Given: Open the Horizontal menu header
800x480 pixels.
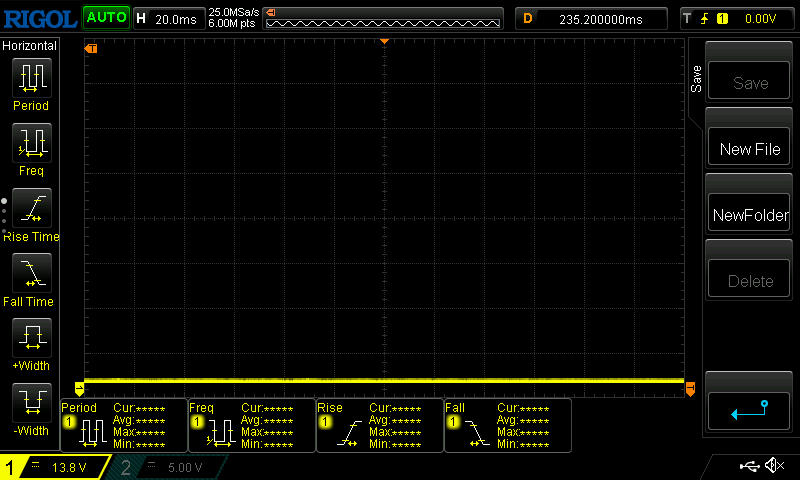Looking at the screenshot, I should click(x=30, y=46).
